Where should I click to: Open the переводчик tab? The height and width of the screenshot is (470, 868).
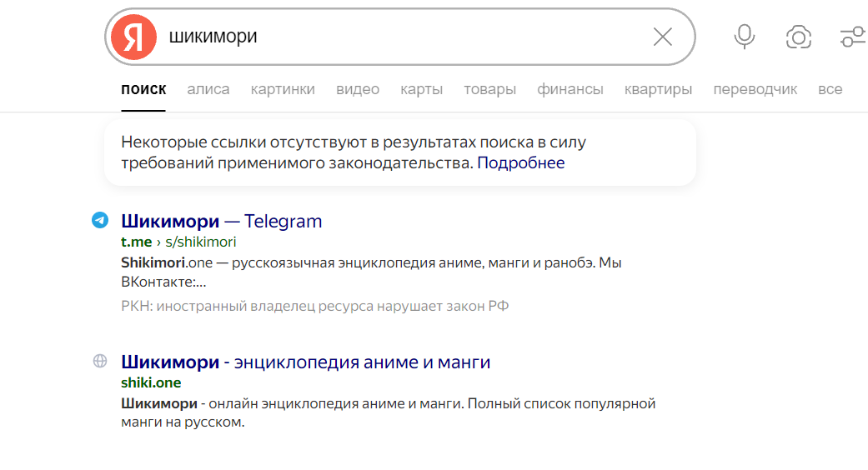tap(755, 89)
